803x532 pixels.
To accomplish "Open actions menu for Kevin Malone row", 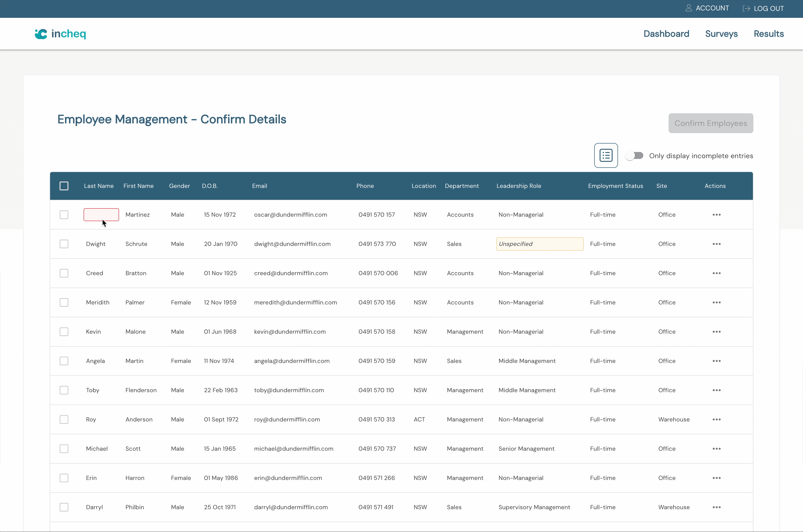I will [x=716, y=331].
